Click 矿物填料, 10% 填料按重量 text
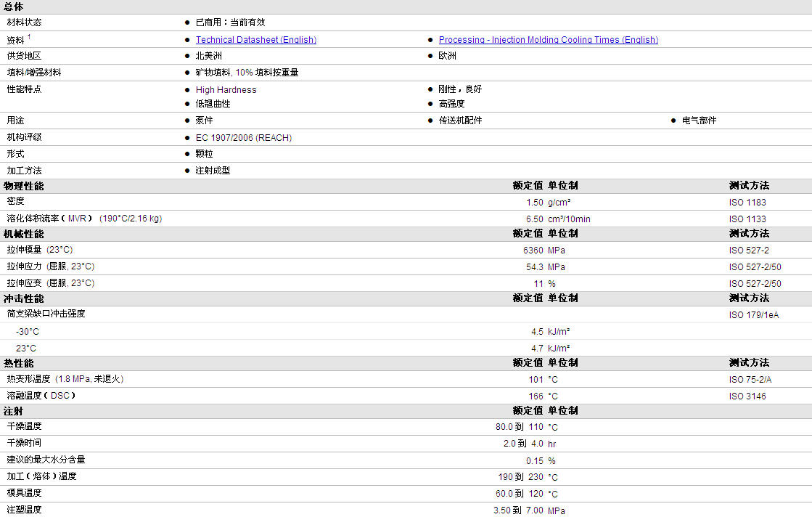The width and height of the screenshot is (812, 517). click(x=247, y=73)
